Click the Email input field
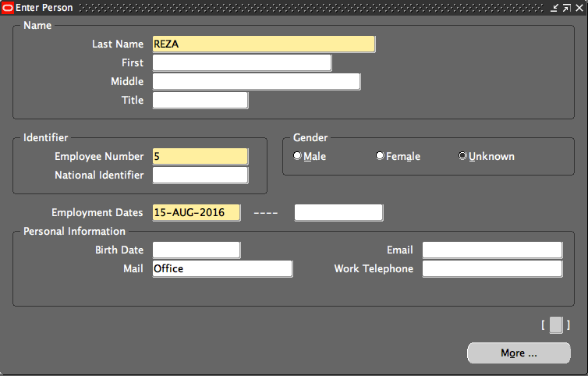This screenshot has width=588, height=376. [492, 250]
